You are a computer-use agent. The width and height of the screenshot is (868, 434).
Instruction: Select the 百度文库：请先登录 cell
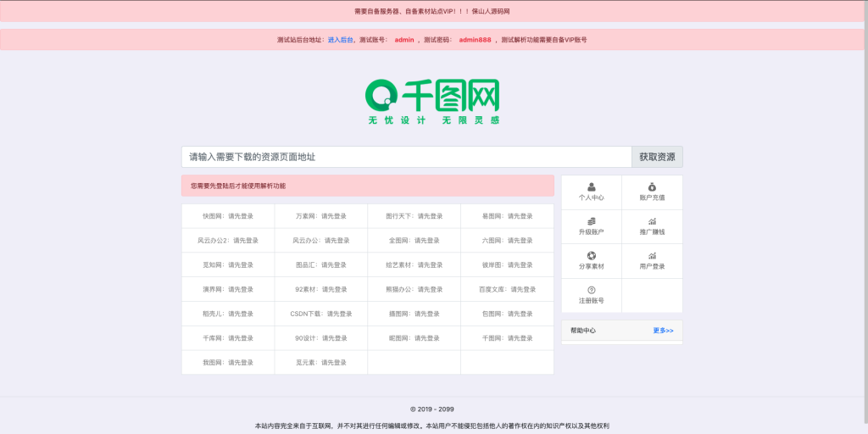tap(507, 289)
